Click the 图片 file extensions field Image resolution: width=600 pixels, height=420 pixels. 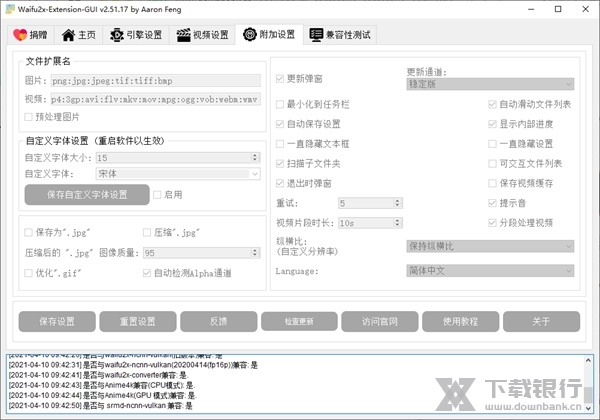coord(155,81)
